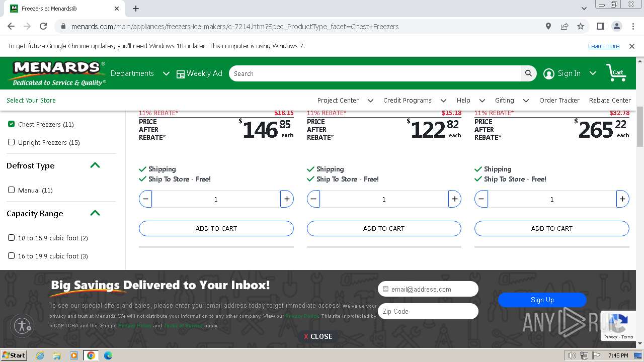The image size is (644, 362).
Task: Open the Rebate Center page
Action: 610,101
